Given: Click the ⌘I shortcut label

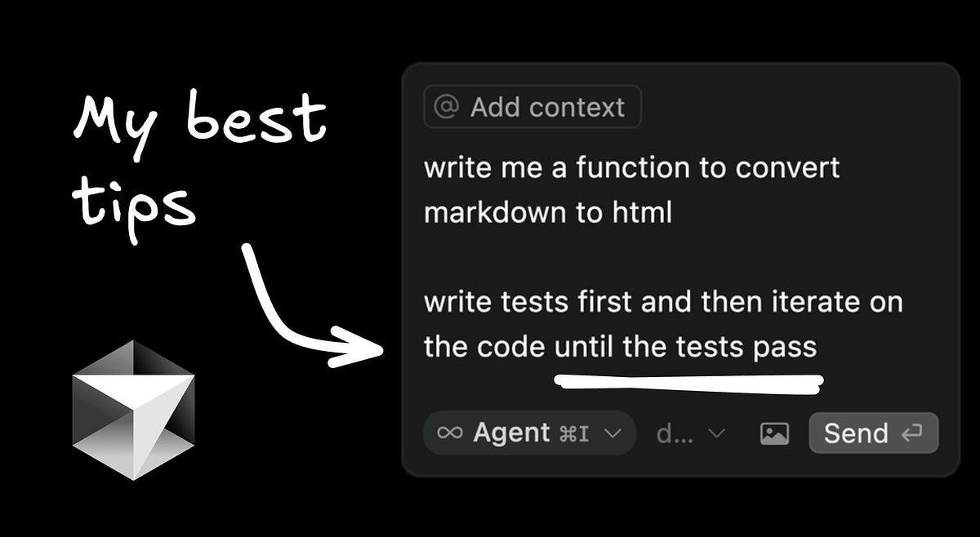Looking at the screenshot, I should coord(573,433).
